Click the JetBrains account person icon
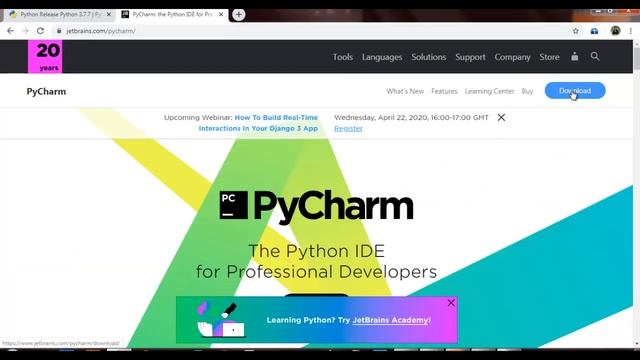Image resolution: width=640 pixels, height=360 pixels. coord(575,56)
